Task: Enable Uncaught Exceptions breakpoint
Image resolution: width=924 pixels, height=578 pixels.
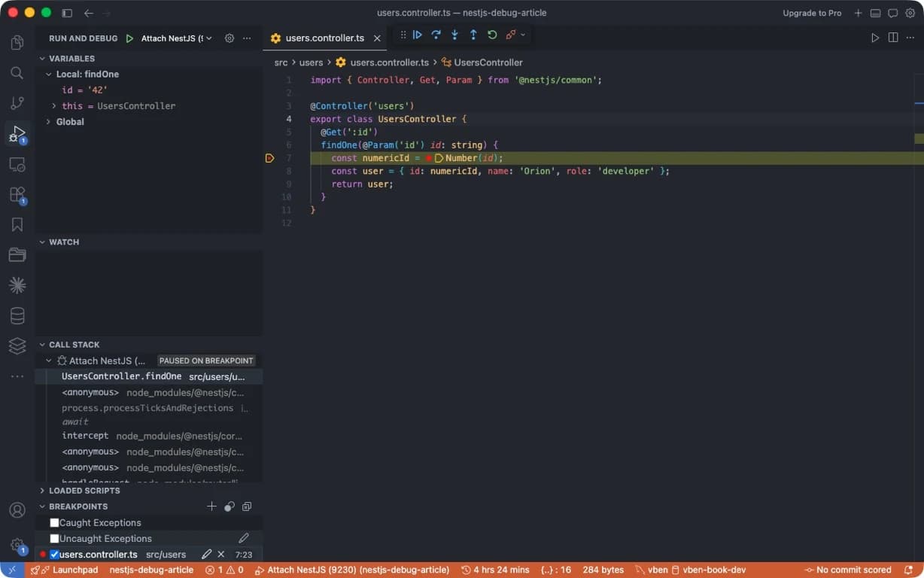Action: (54, 538)
